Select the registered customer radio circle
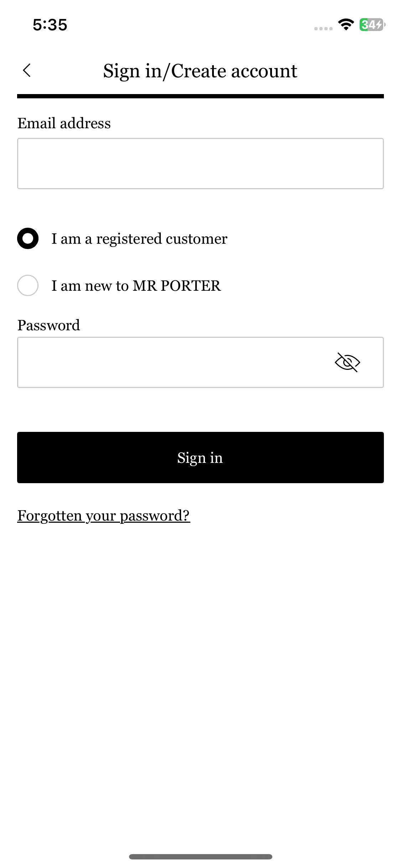401x868 pixels. click(x=28, y=238)
